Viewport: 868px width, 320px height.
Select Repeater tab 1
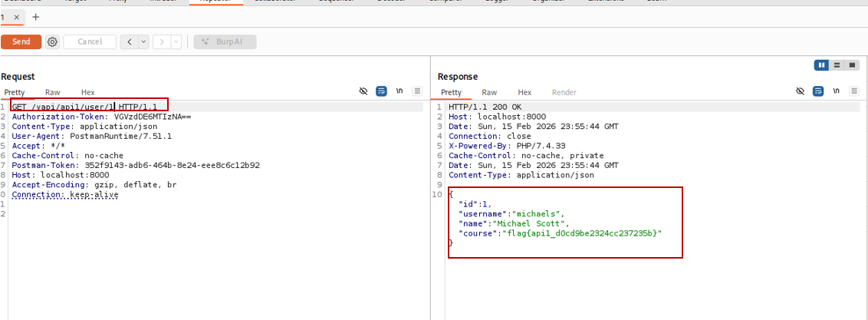point(3,17)
